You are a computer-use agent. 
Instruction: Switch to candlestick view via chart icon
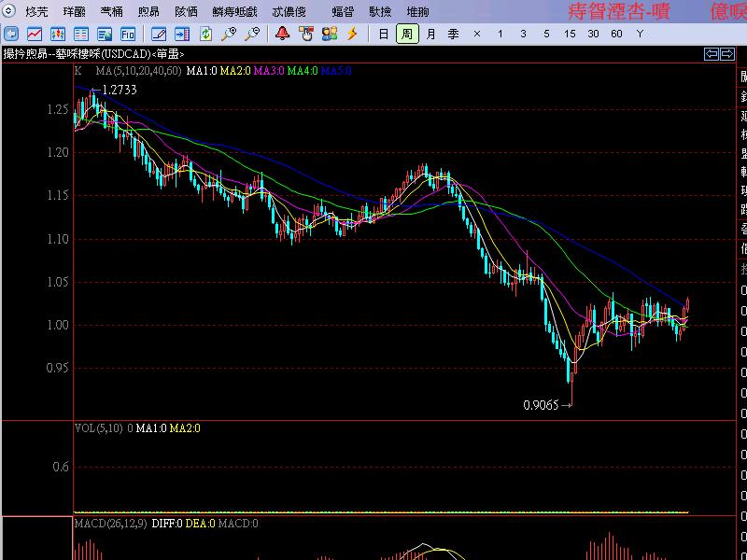click(56, 35)
